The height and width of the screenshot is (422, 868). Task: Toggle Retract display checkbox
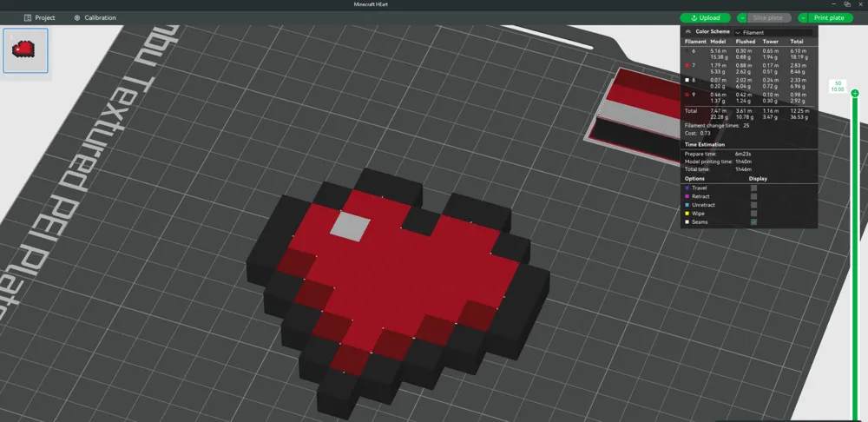point(754,196)
